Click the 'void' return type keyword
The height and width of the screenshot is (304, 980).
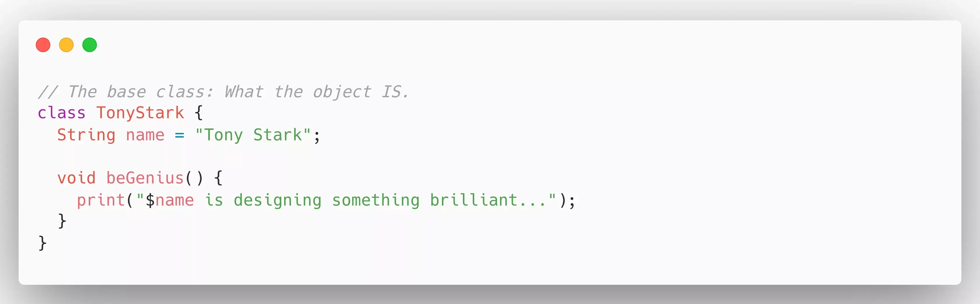(76, 178)
